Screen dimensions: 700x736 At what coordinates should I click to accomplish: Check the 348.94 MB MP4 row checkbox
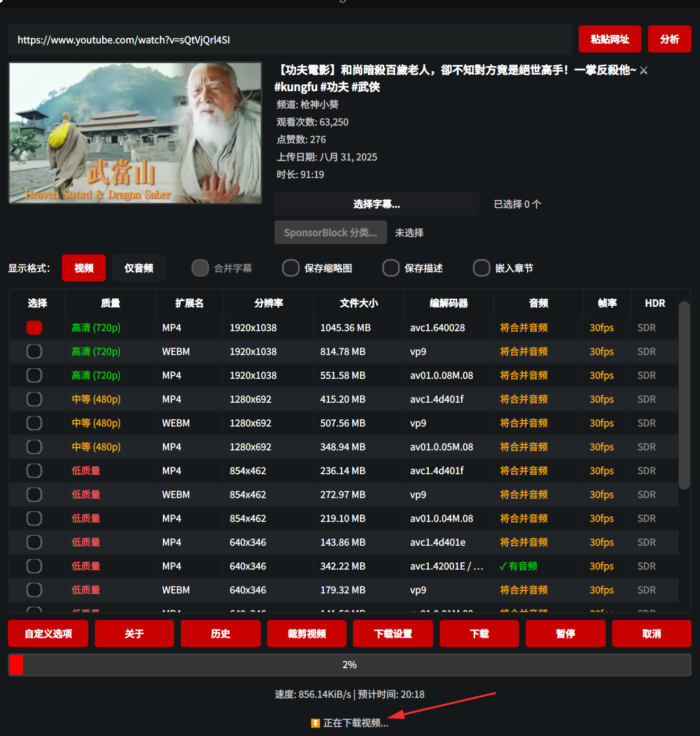click(34, 447)
